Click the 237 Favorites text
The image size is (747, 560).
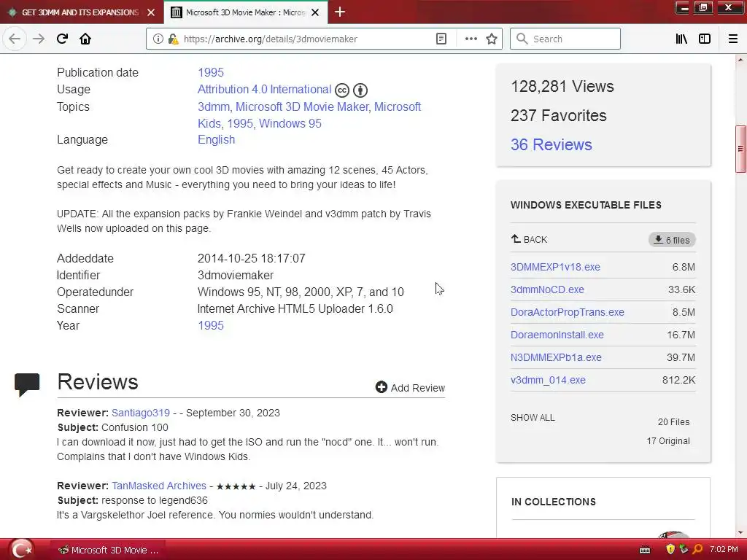point(558,115)
